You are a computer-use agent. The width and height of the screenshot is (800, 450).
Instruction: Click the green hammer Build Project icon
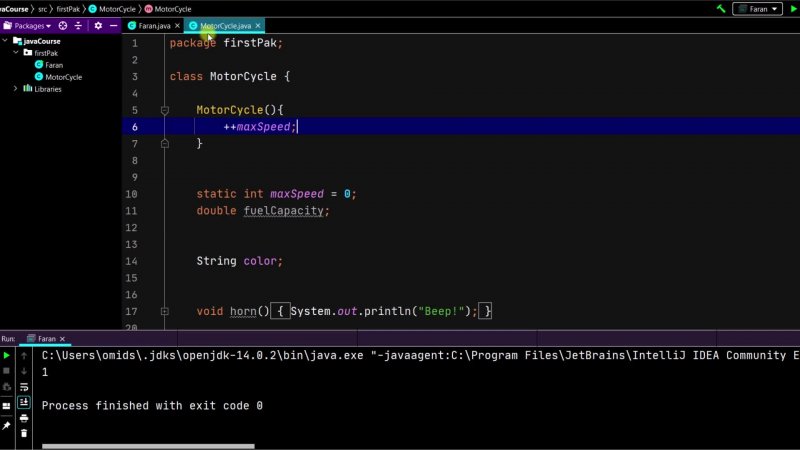(x=720, y=8)
